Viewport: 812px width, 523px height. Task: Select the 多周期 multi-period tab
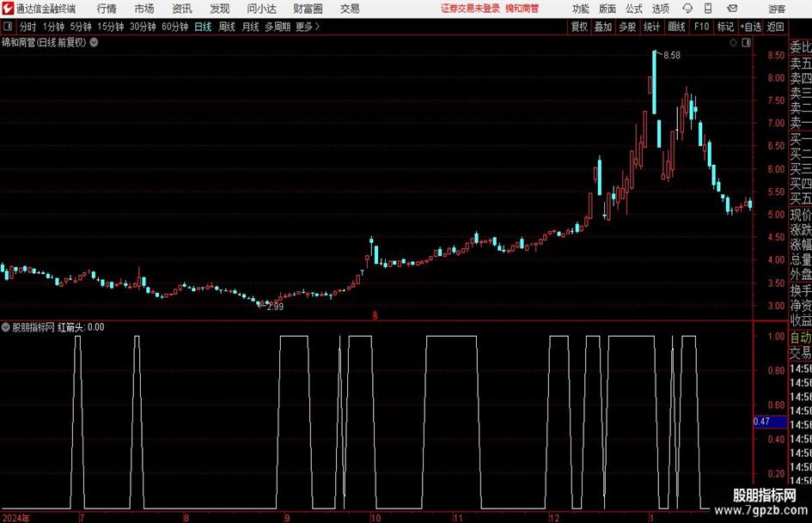[x=278, y=27]
